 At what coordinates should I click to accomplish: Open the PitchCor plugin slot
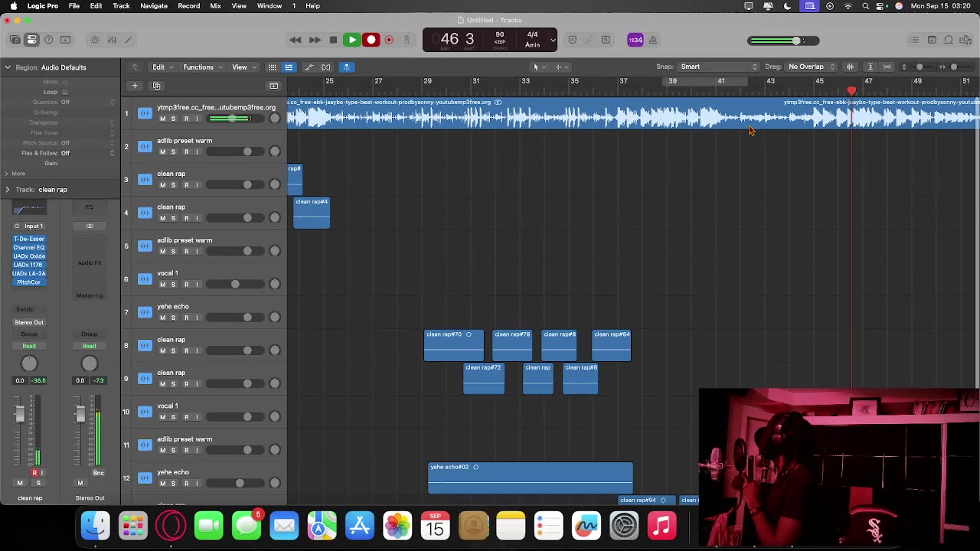(x=29, y=282)
